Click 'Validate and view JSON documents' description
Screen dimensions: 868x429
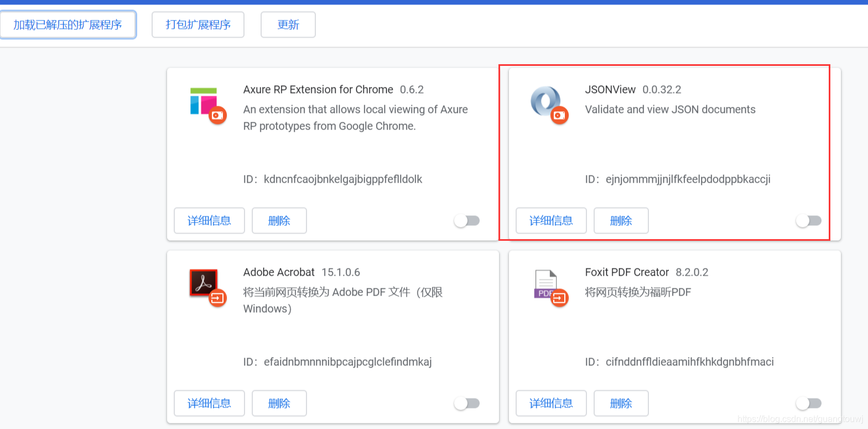[670, 110]
